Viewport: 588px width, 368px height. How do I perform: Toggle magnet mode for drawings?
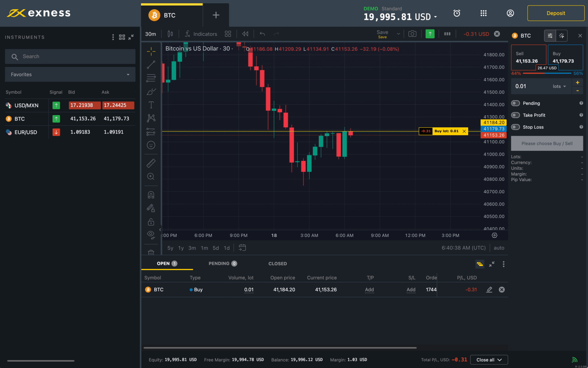click(151, 195)
